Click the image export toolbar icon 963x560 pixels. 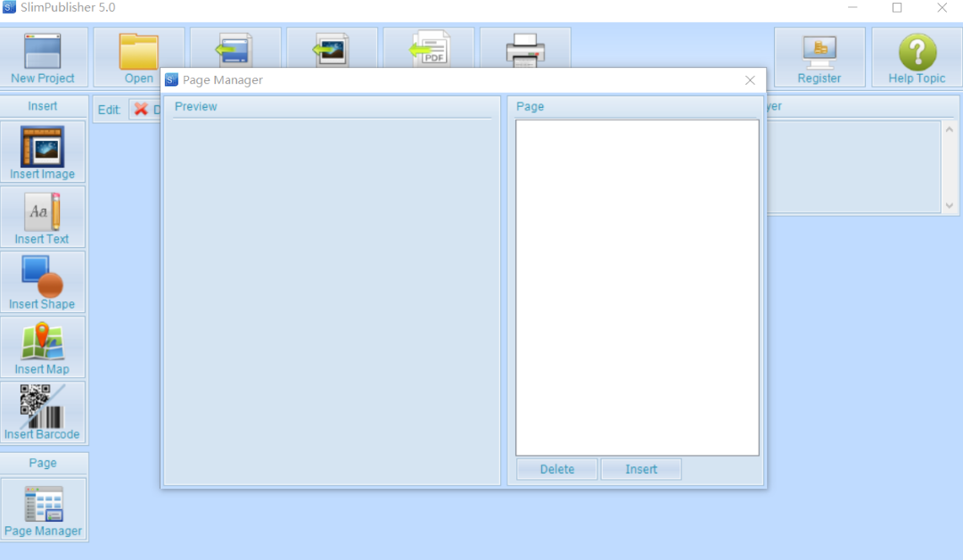click(x=332, y=48)
